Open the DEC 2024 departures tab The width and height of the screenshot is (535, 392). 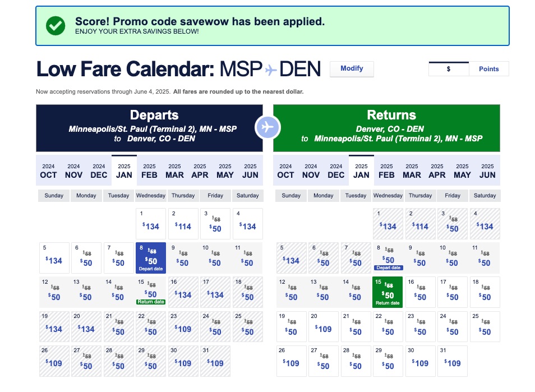(99, 171)
